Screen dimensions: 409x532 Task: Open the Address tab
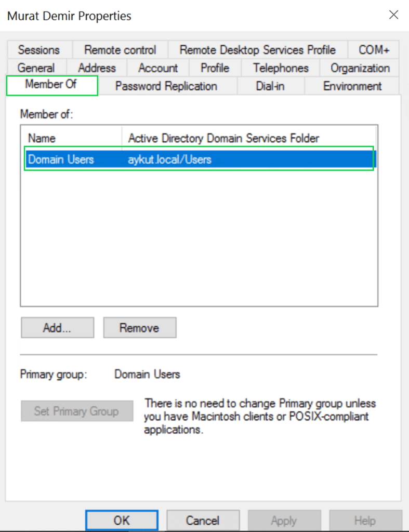97,68
